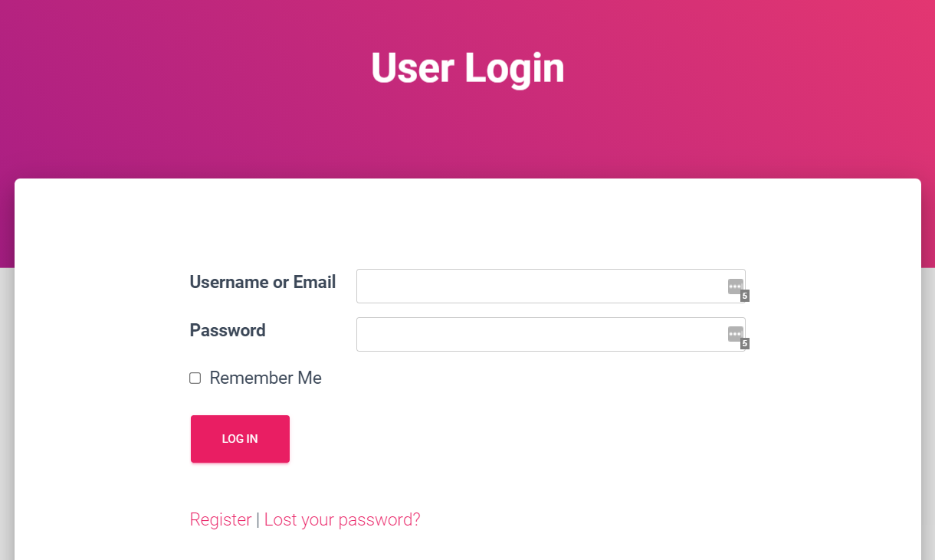This screenshot has width=935, height=560.
Task: Focus the Username or Email input field
Action: pyautogui.click(x=536, y=287)
